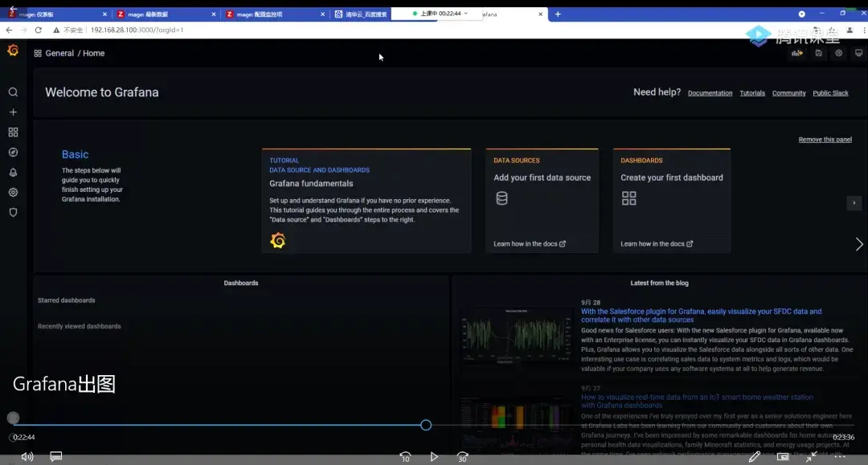Click the Grafana logo at top left
This screenshot has width=868, height=465.
click(13, 50)
